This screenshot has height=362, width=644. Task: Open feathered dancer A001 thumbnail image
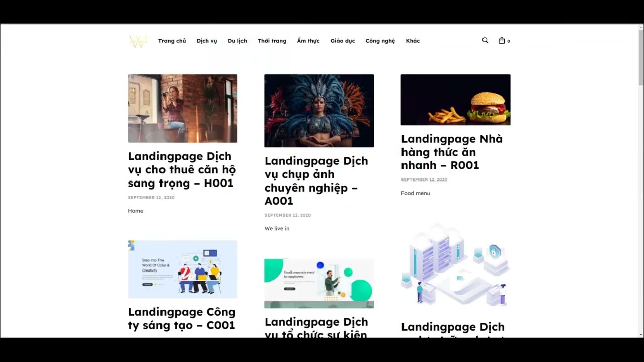(319, 111)
